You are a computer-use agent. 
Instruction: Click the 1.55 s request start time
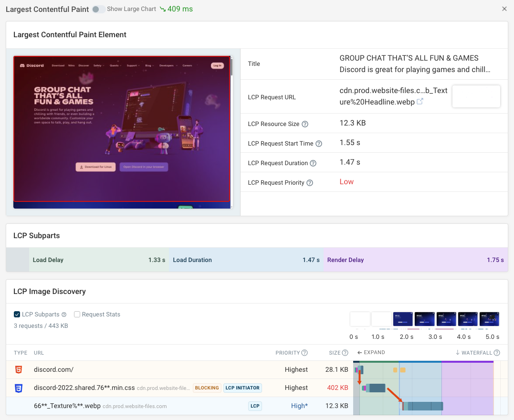tap(350, 143)
